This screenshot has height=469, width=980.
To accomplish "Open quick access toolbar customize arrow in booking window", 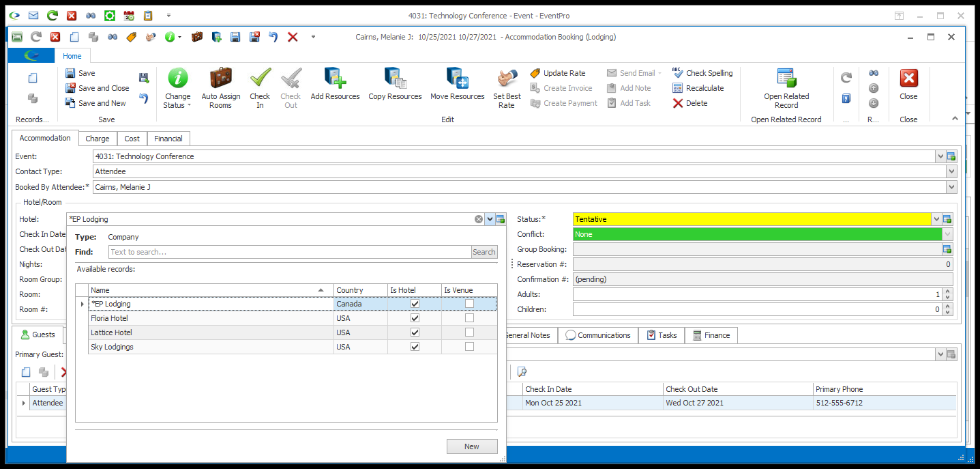I will pos(313,37).
